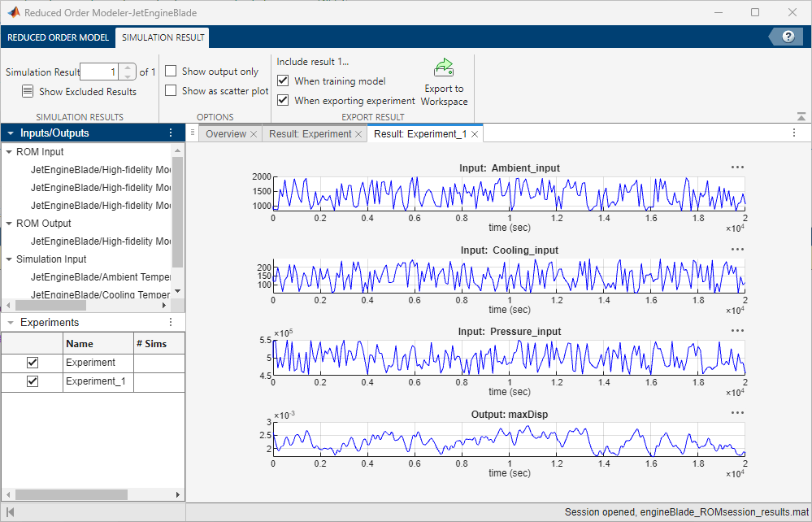Uncheck the Experiment_1 row checkbox
Screen dimensions: 812x522
coord(32,381)
